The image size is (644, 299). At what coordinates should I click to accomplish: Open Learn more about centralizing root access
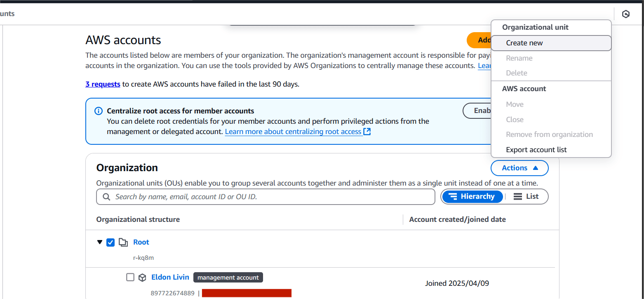click(x=293, y=132)
